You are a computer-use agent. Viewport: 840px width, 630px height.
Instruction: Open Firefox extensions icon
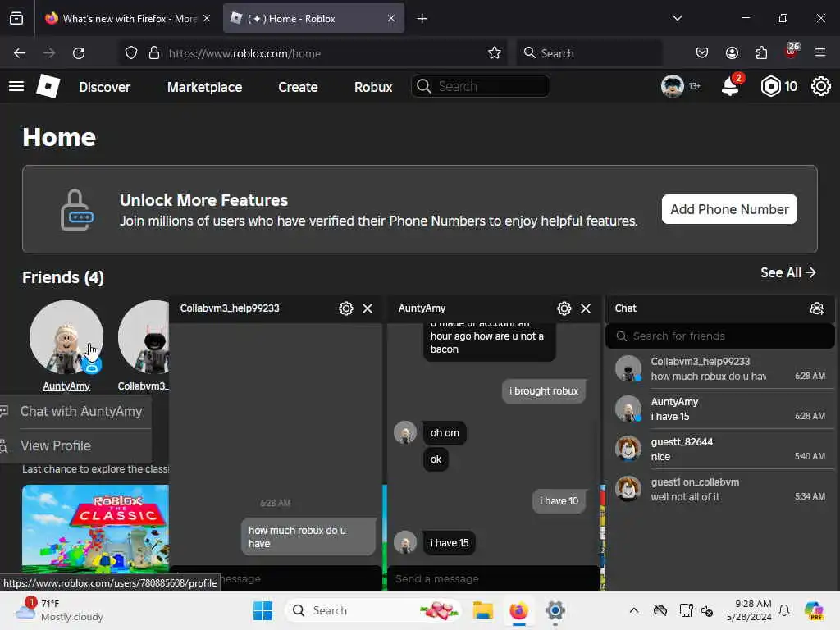(x=761, y=52)
